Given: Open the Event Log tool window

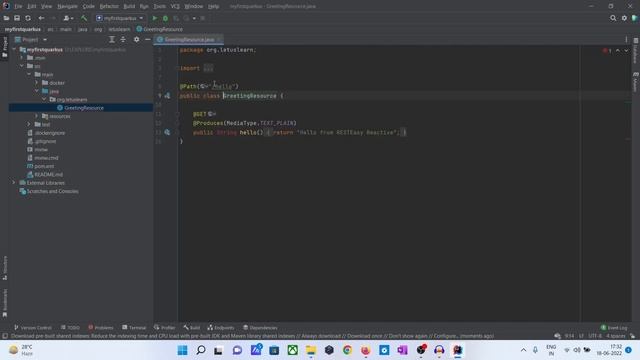Looking at the screenshot, I should (x=614, y=328).
